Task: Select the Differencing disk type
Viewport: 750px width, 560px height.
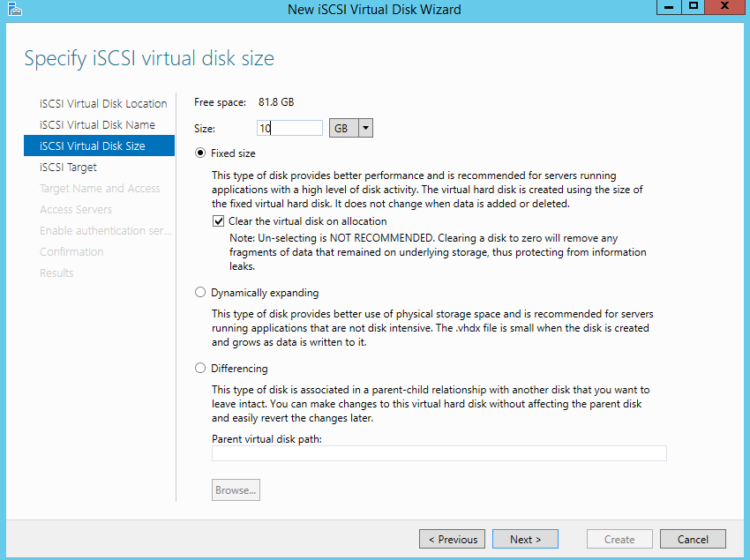Action: 201,368
